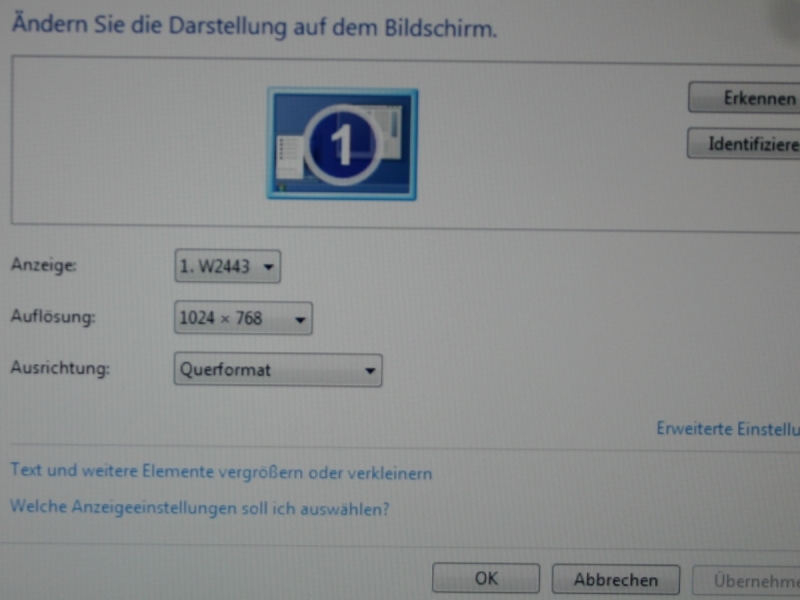Click the Abbrechen button
This screenshot has width=800, height=600.
click(616, 580)
